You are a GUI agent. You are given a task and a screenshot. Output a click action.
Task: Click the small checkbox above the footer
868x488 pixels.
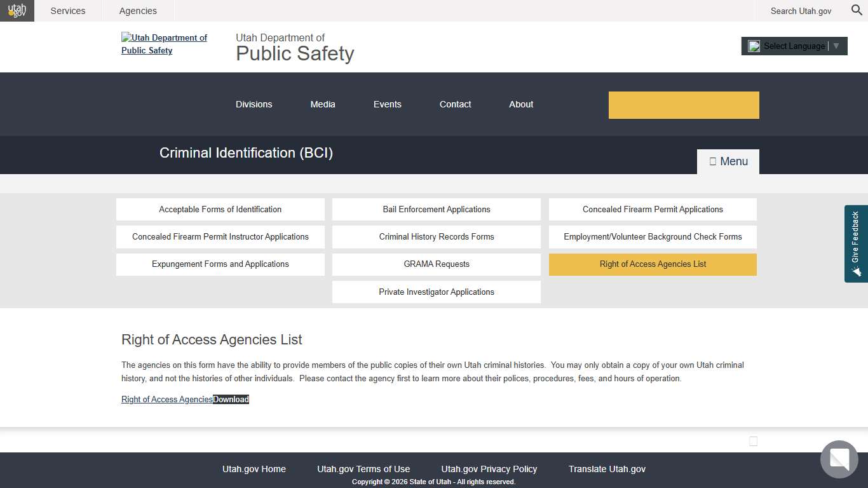[753, 440]
